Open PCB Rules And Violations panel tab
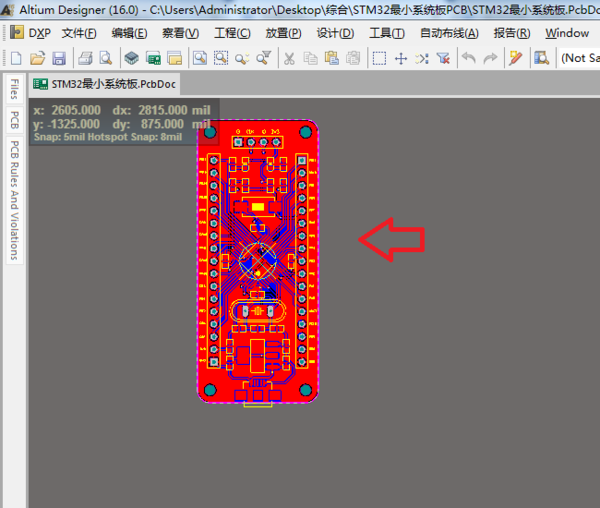 click(14, 200)
